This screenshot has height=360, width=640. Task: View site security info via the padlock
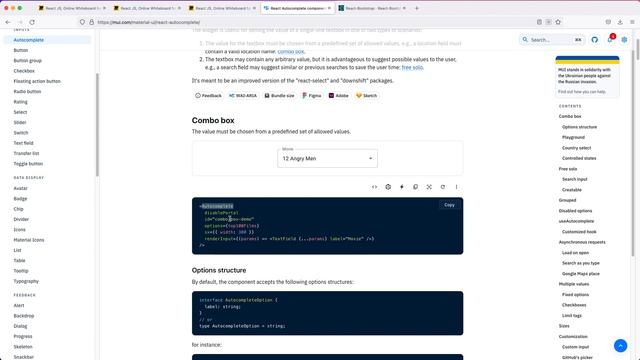click(x=91, y=22)
